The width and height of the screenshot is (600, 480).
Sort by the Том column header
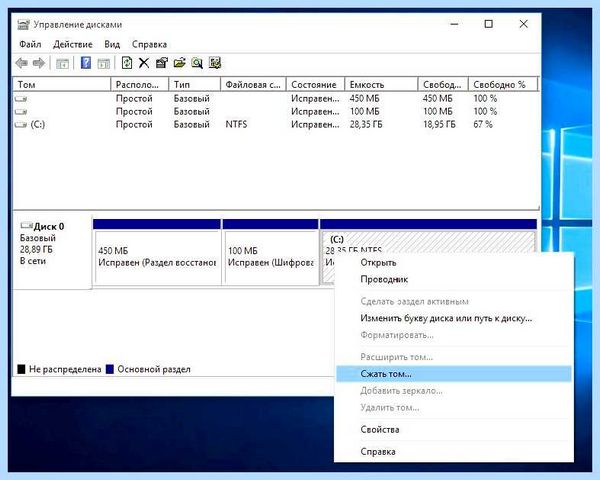point(62,85)
